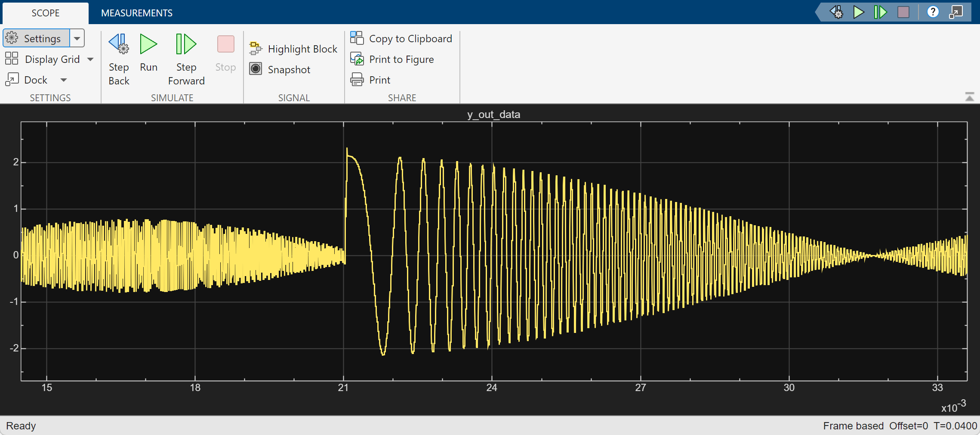This screenshot has width=980, height=435.
Task: Take a Snapshot of the scope
Action: (280, 70)
